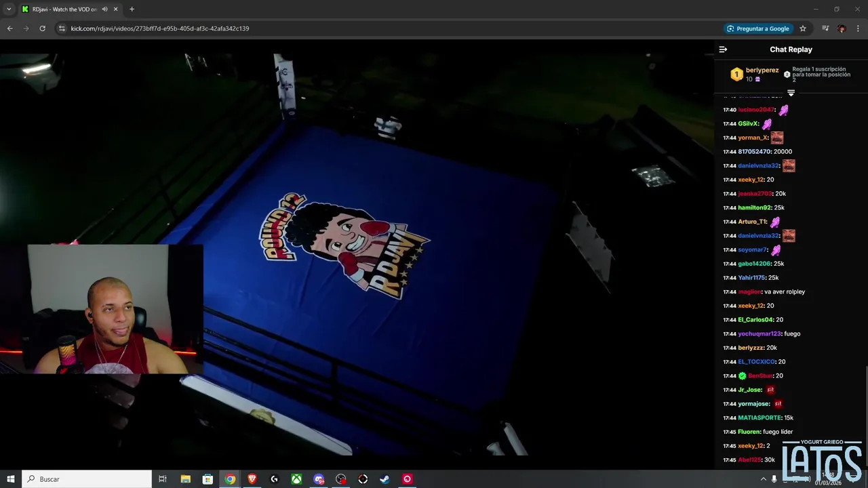Open Steam from taskbar
868x488 pixels.
(x=384, y=479)
